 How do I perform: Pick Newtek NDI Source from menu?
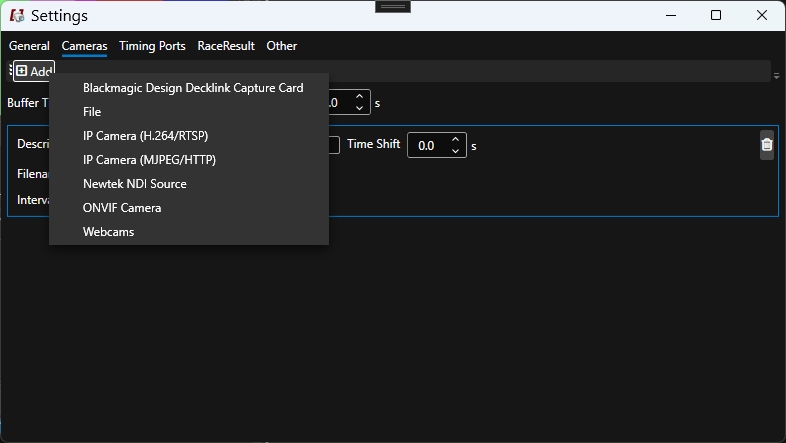coord(134,184)
